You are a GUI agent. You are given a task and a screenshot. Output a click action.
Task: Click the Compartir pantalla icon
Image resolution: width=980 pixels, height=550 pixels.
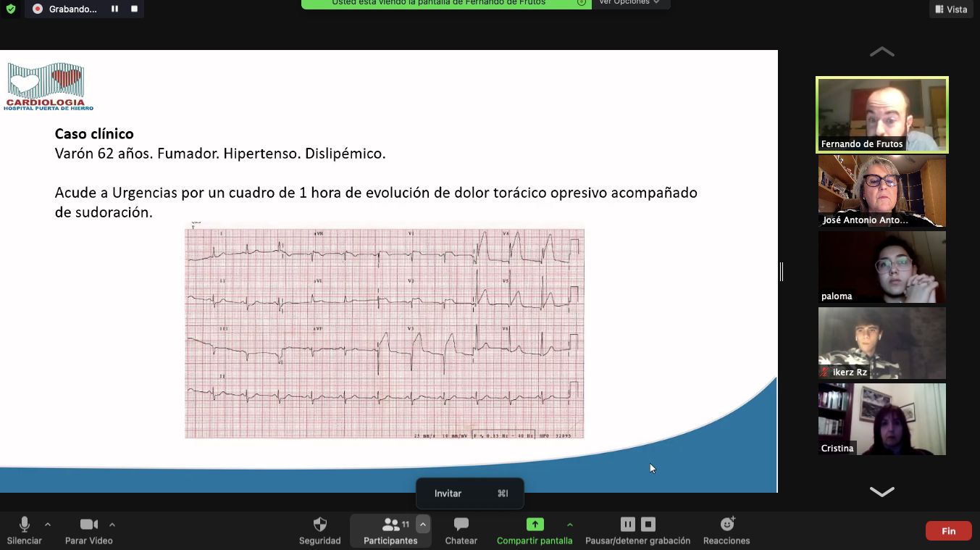click(x=535, y=525)
